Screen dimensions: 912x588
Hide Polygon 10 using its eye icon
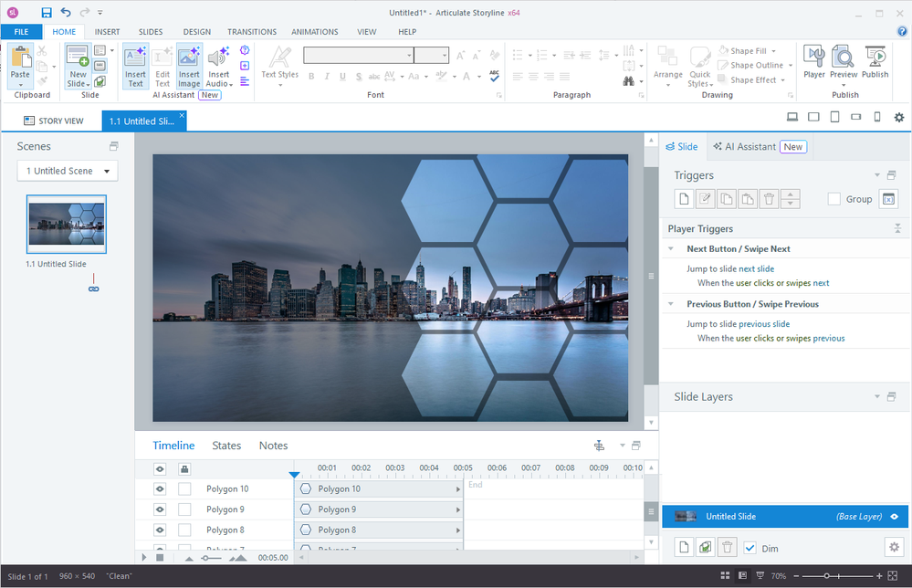point(160,489)
